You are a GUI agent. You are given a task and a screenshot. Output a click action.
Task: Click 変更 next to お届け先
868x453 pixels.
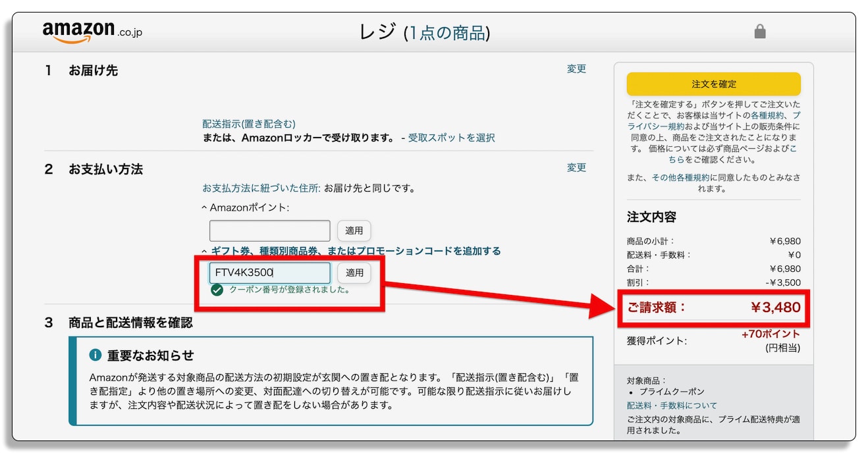(576, 68)
